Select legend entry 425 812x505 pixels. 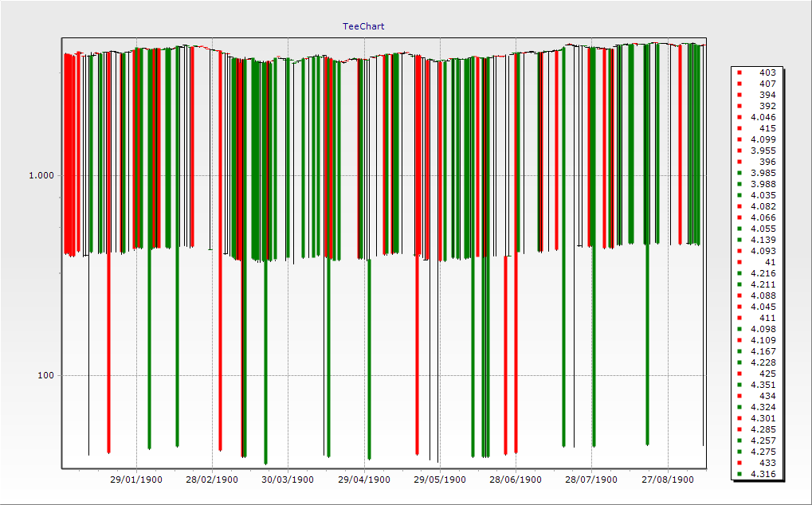[756, 374]
